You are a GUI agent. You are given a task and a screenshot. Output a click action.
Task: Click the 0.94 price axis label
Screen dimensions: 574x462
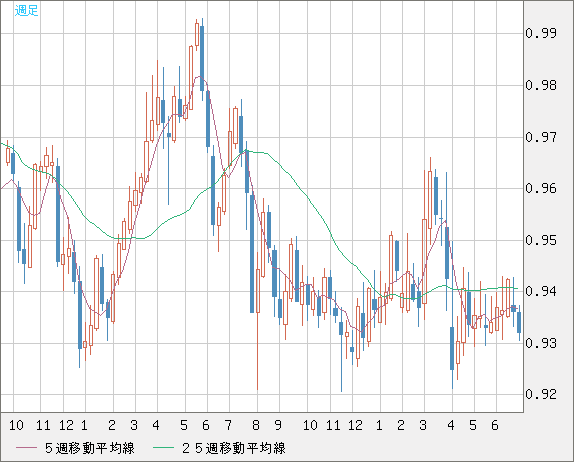[x=541, y=291]
